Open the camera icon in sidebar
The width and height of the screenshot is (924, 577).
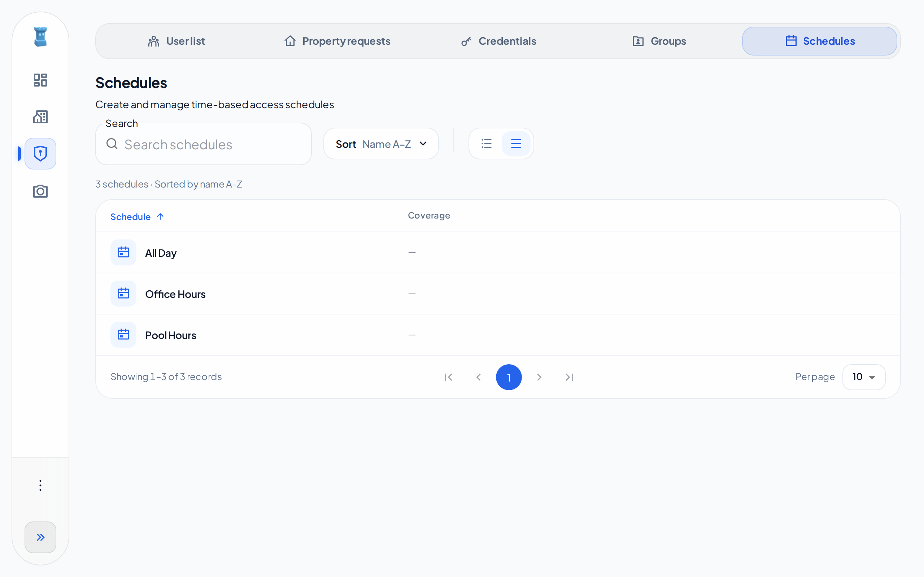tap(40, 191)
